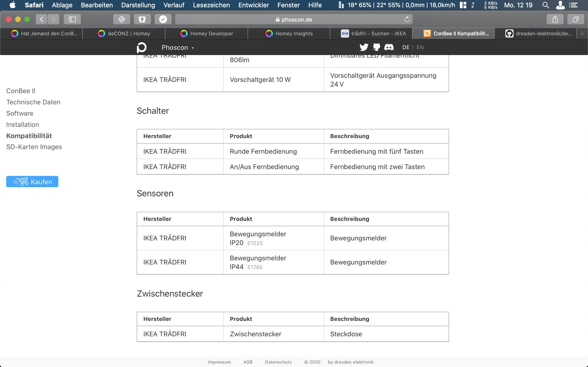This screenshot has height=367, width=588.
Task: Click the Discord icon in header
Action: click(389, 47)
